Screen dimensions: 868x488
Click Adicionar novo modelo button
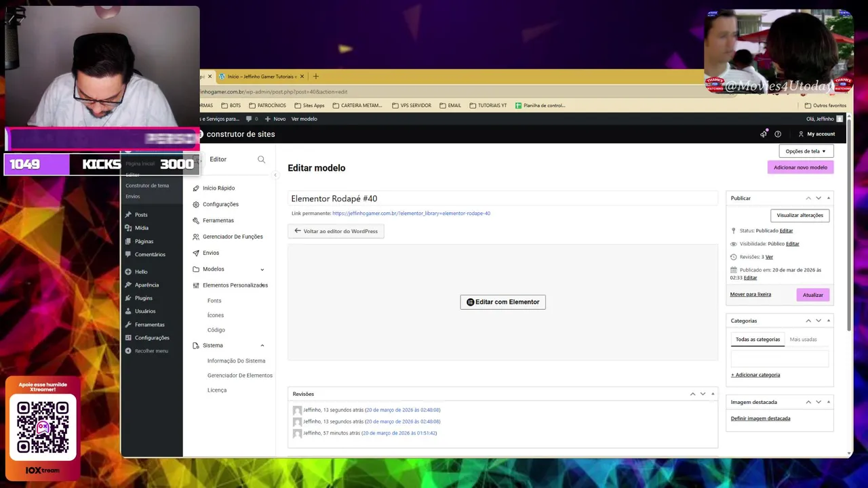(x=800, y=167)
